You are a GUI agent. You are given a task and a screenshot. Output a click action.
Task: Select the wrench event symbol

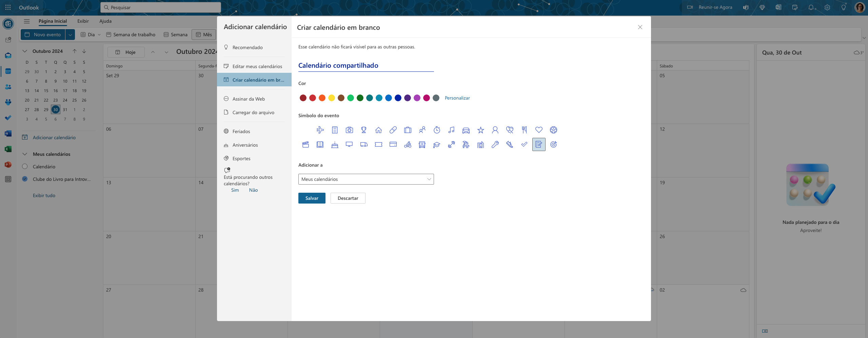[x=495, y=145]
